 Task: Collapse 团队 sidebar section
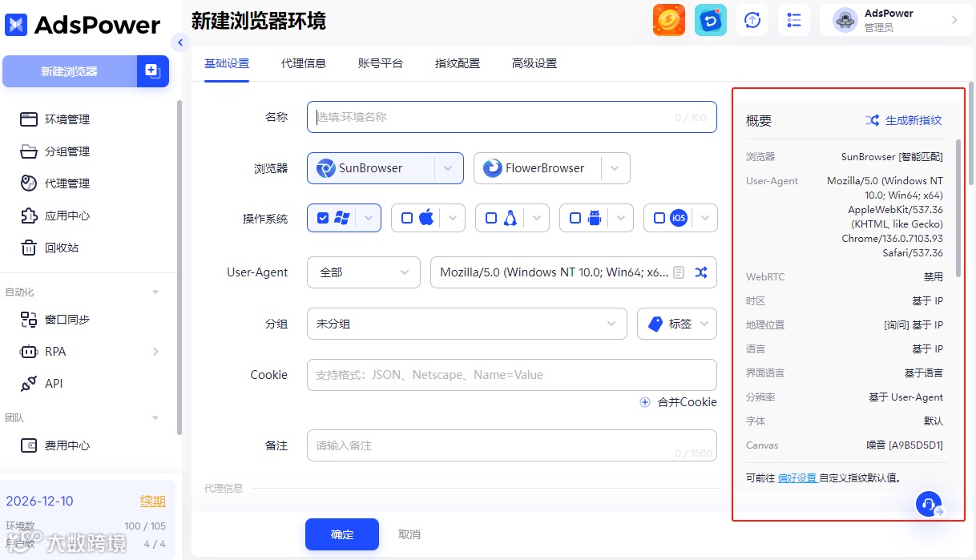point(155,418)
